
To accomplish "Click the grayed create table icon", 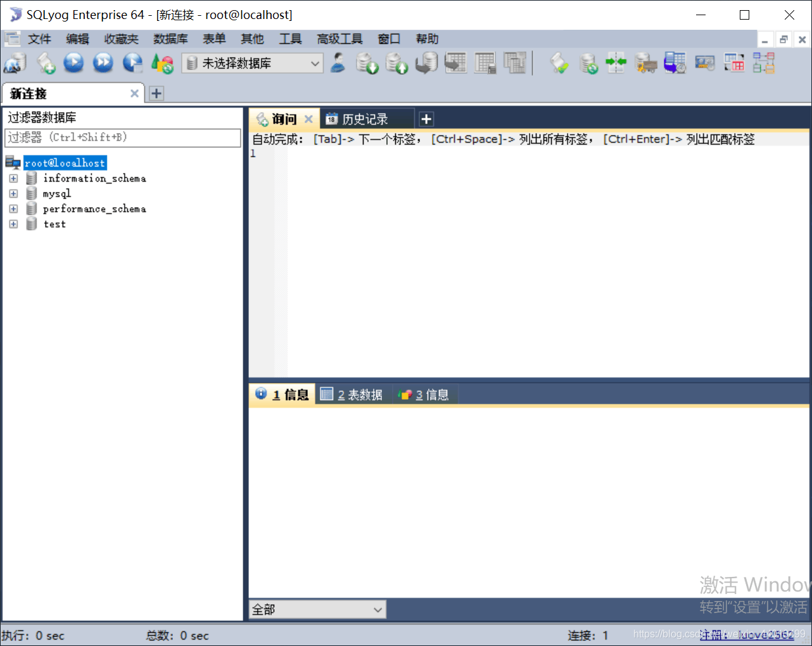I will pos(455,63).
